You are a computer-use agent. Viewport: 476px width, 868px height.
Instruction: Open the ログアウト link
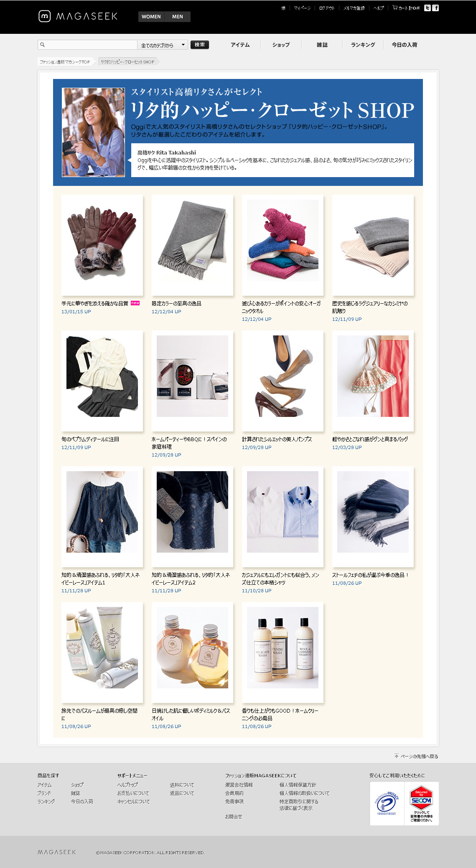click(x=327, y=8)
